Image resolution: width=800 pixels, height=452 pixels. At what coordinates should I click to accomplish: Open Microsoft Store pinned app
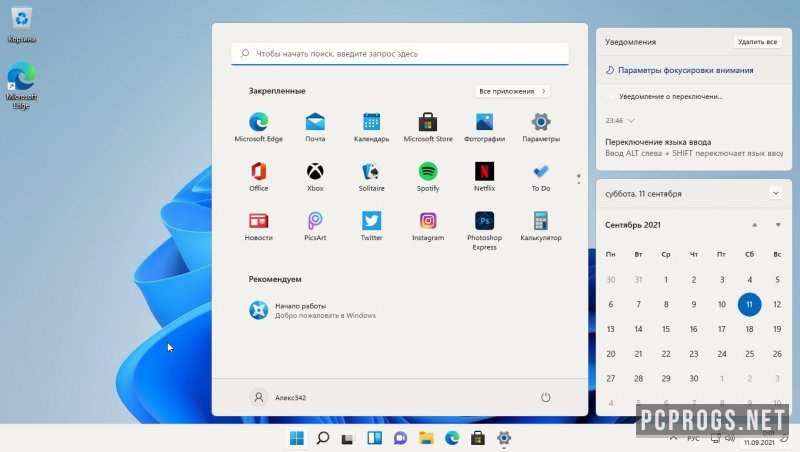coord(428,127)
